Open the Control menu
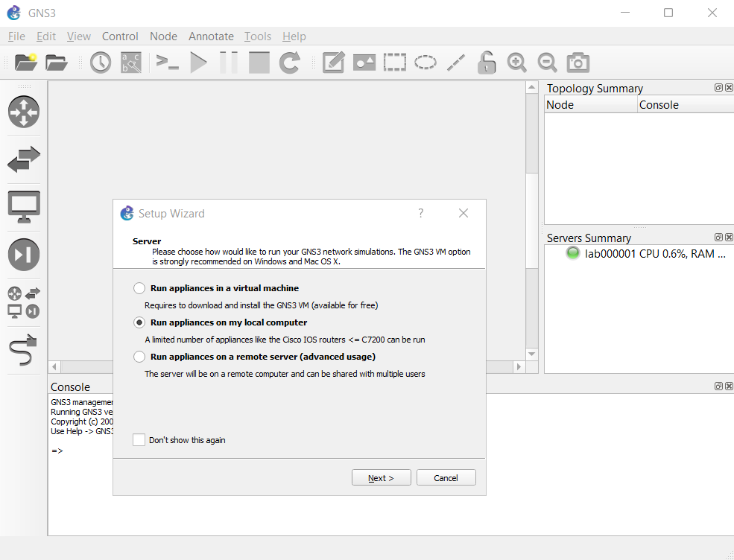This screenshot has width=734, height=560. [120, 36]
